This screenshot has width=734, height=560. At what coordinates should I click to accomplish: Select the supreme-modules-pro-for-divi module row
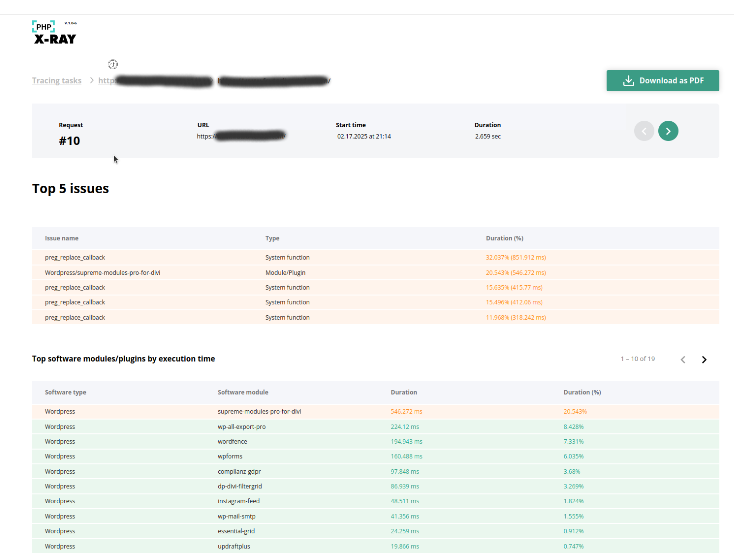(x=376, y=412)
